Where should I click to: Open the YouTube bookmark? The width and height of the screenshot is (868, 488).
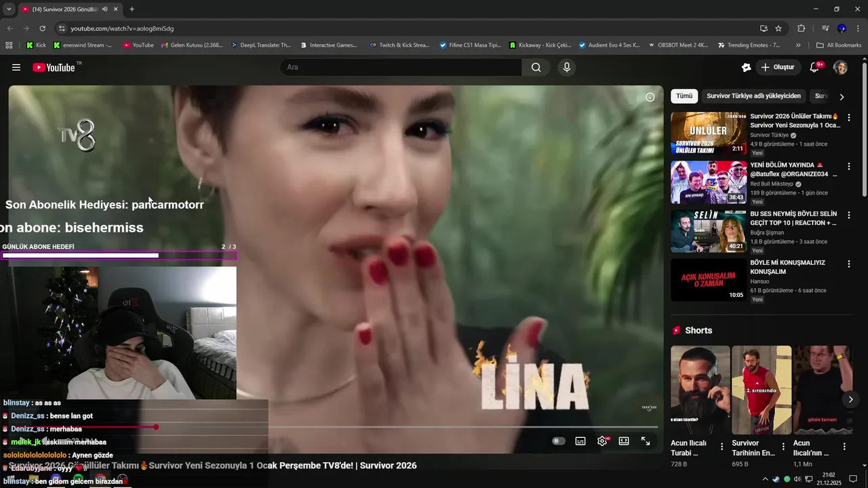click(138, 45)
